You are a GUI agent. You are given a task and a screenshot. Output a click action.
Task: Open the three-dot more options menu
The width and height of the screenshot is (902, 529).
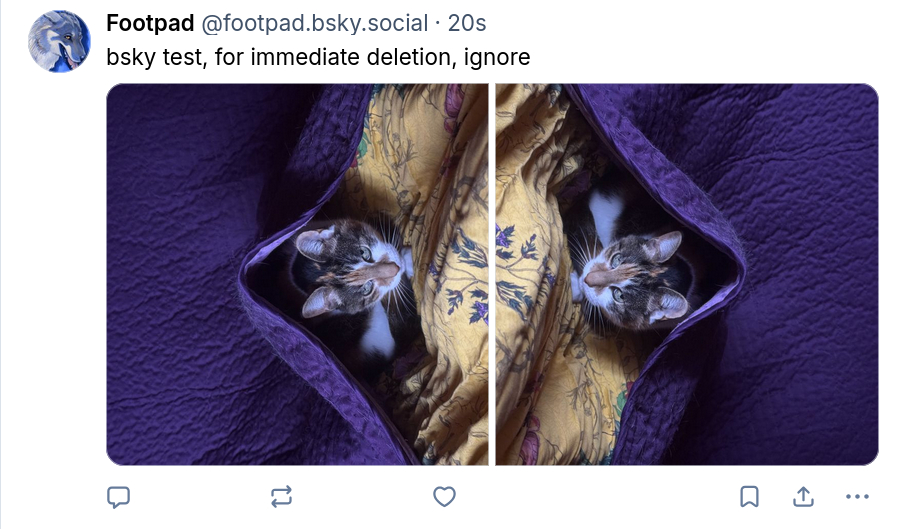(857, 497)
